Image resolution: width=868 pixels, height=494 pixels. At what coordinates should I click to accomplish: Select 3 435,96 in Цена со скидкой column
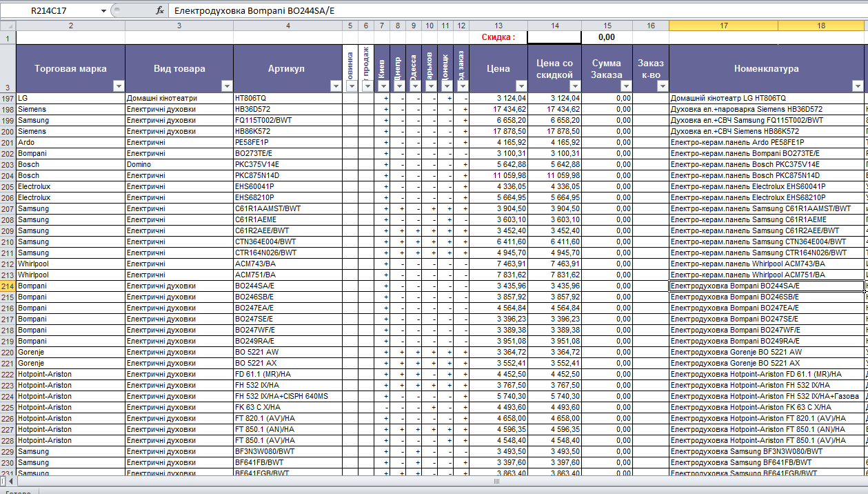point(554,286)
